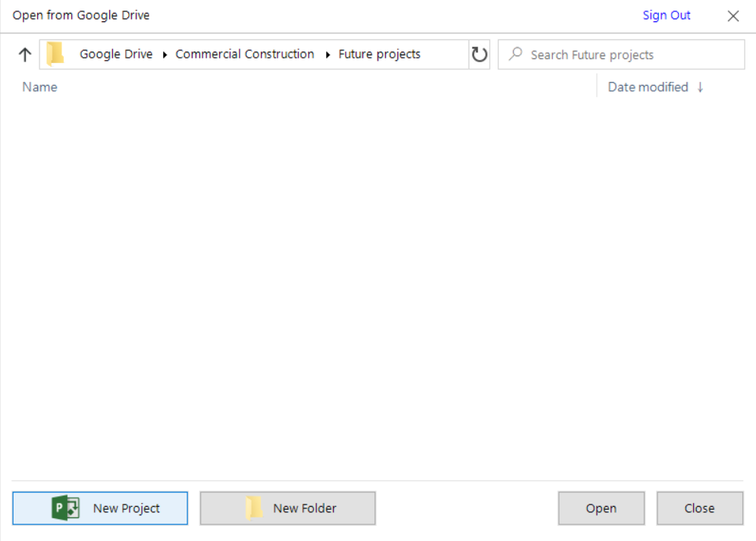Click the green Project icon on New Project
The image size is (756, 541).
pos(65,508)
